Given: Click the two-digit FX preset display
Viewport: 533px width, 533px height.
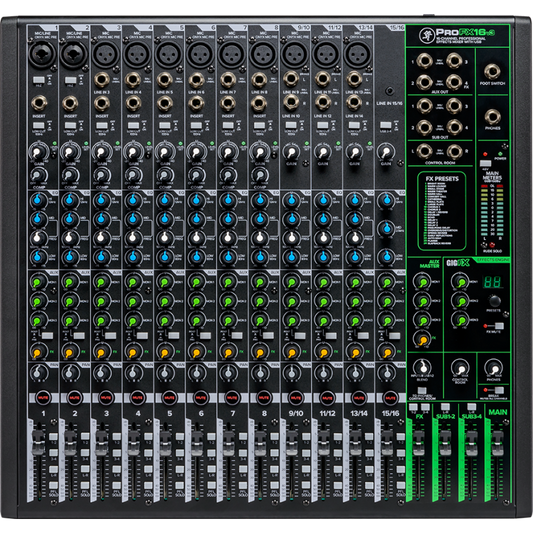Looking at the screenshot, I should (493, 282).
